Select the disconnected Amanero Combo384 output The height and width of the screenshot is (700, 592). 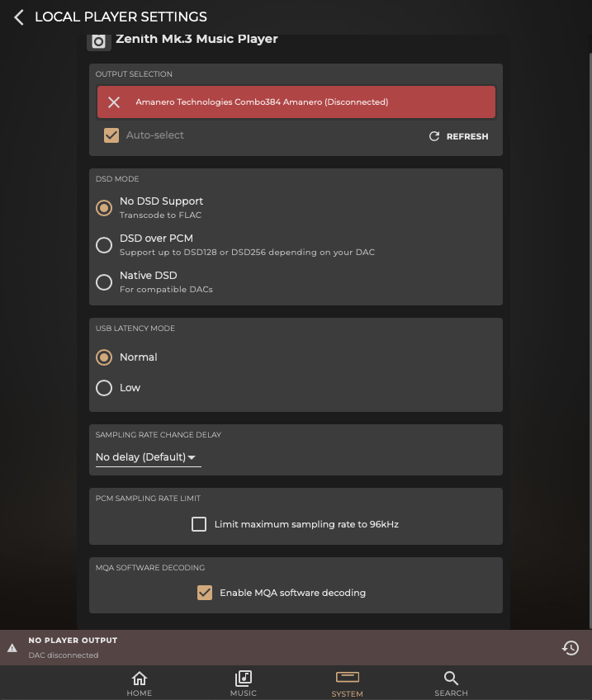coord(296,102)
